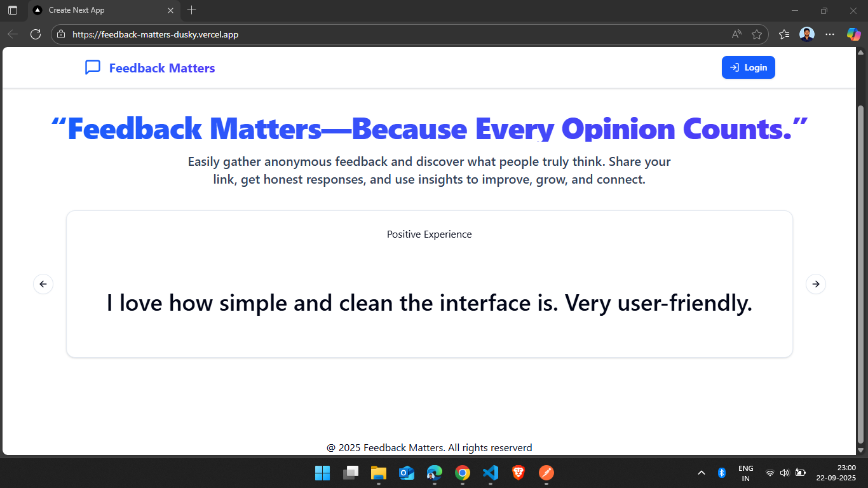The image size is (868, 488).
Task: Click the browser profile avatar icon
Action: [807, 34]
